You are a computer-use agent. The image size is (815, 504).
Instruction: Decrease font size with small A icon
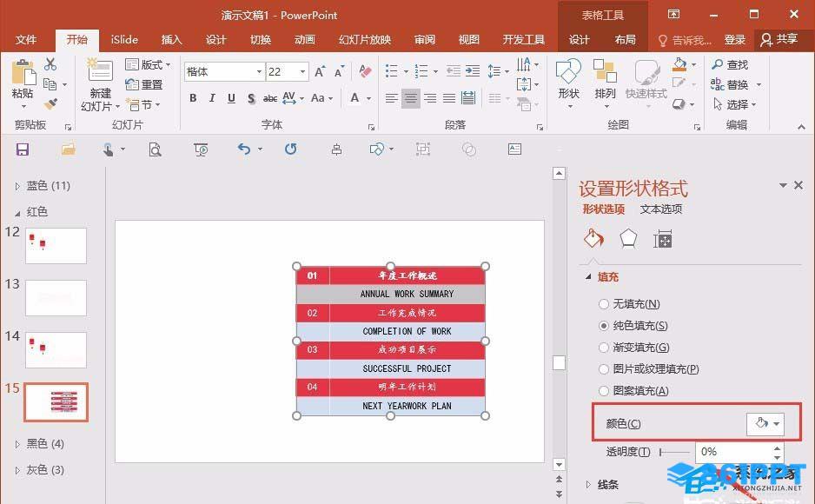tap(340, 71)
